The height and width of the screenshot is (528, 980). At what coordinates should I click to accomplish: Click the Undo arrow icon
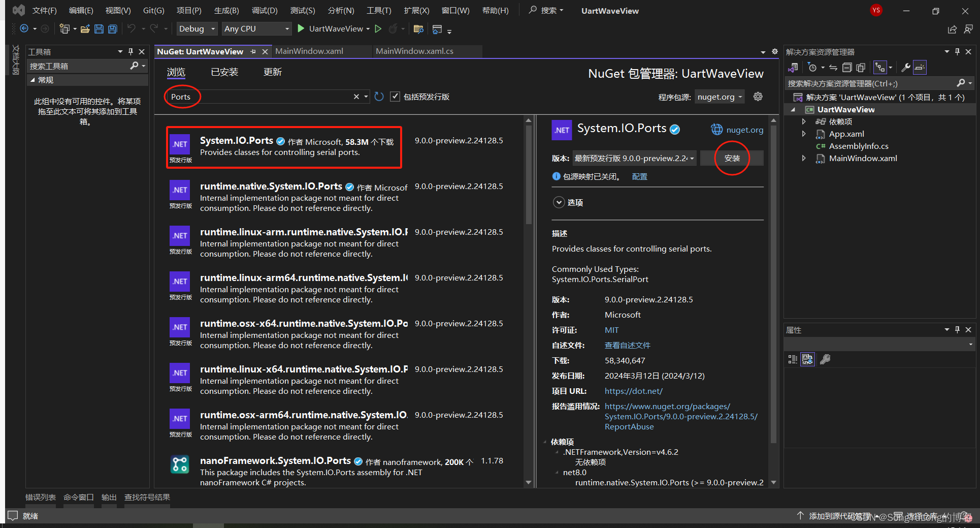pyautogui.click(x=132, y=29)
